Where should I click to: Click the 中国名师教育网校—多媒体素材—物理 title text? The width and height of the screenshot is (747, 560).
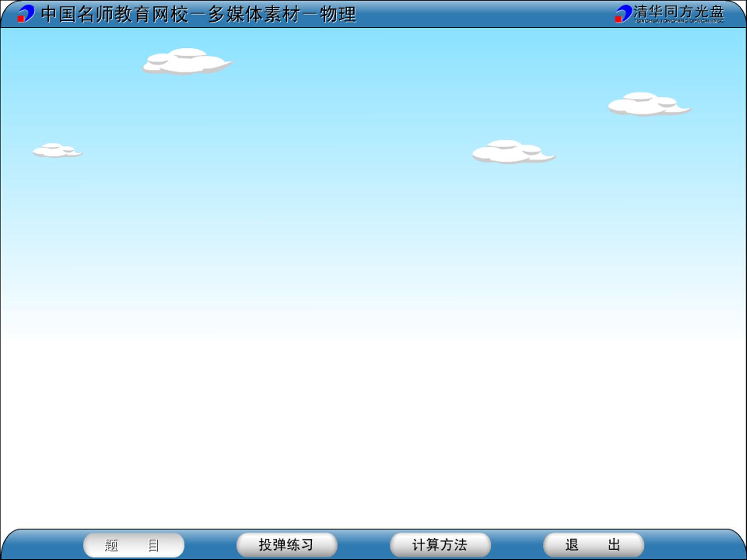[x=199, y=14]
